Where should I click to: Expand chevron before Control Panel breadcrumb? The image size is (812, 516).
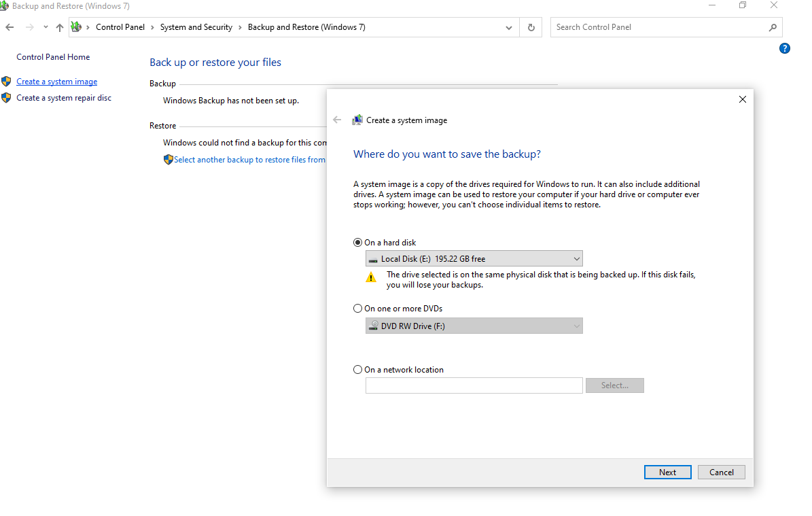(88, 27)
